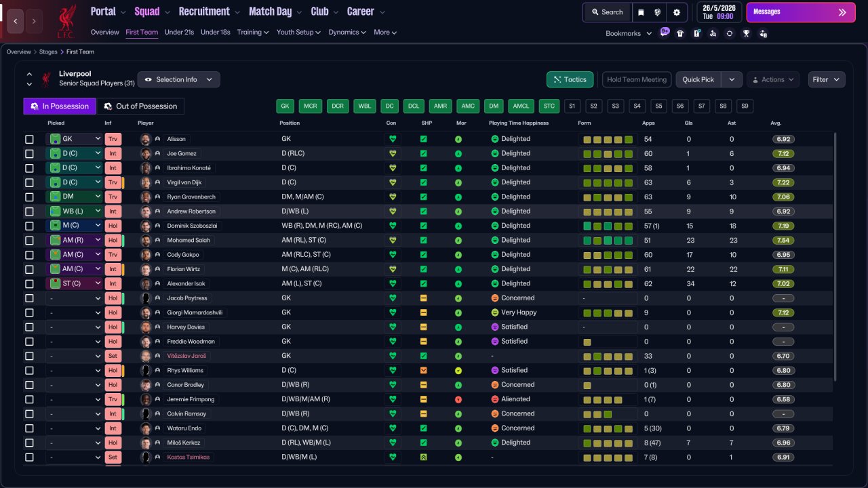Screen dimensions: 868x488
Task: Tick the checkbox for Joe Gomez
Action: [29, 154]
